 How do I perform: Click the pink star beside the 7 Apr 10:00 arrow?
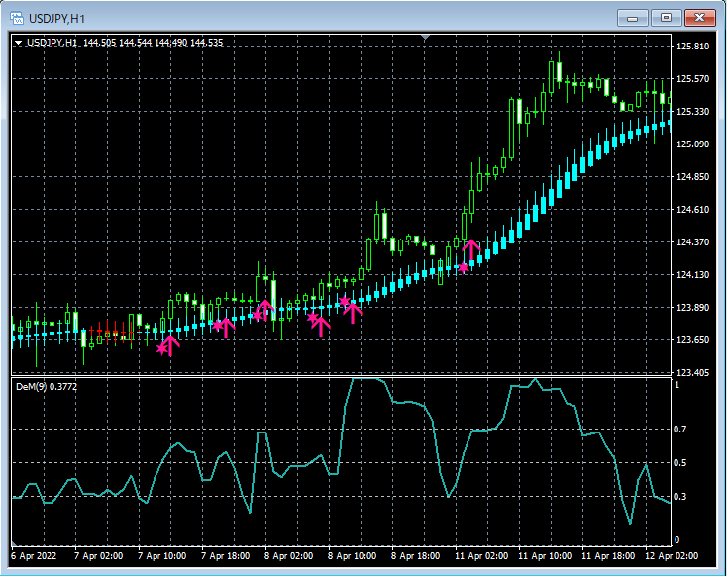click(x=161, y=348)
